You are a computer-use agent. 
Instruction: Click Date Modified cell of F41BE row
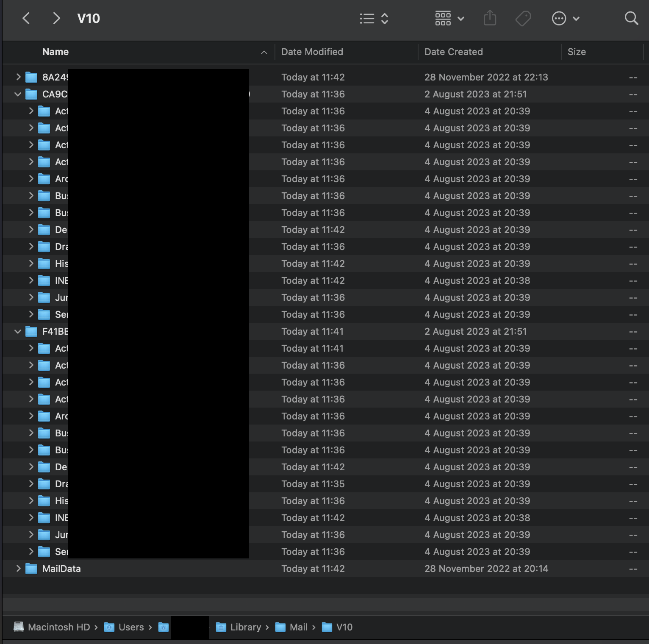tap(312, 331)
